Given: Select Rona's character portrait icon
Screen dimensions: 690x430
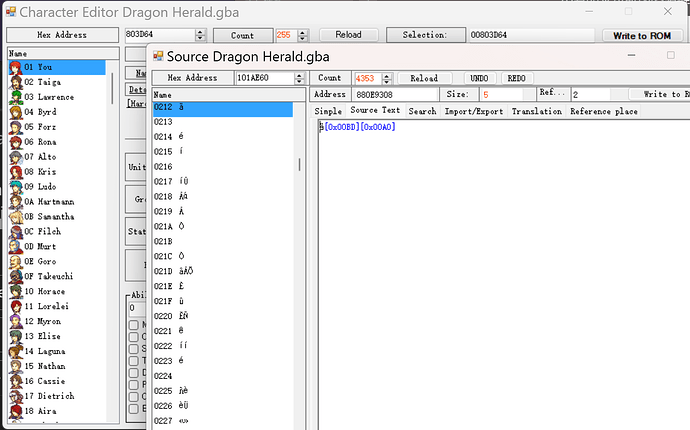Looking at the screenshot, I should [x=16, y=142].
